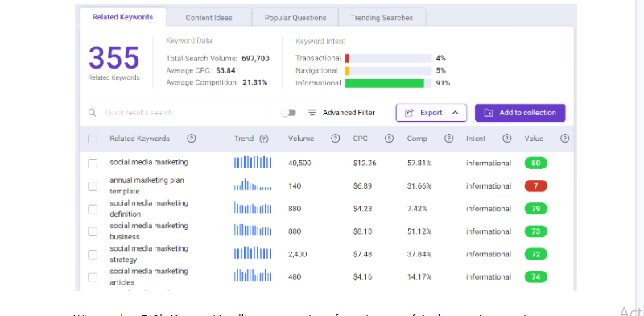This screenshot has height=316, width=644.
Task: Click help icon next to Related Keywords column
Action: [x=191, y=139]
